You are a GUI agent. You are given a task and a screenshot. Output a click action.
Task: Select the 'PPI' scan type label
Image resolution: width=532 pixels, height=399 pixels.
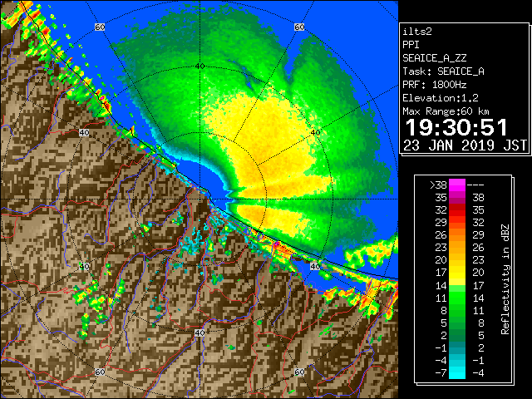click(411, 45)
